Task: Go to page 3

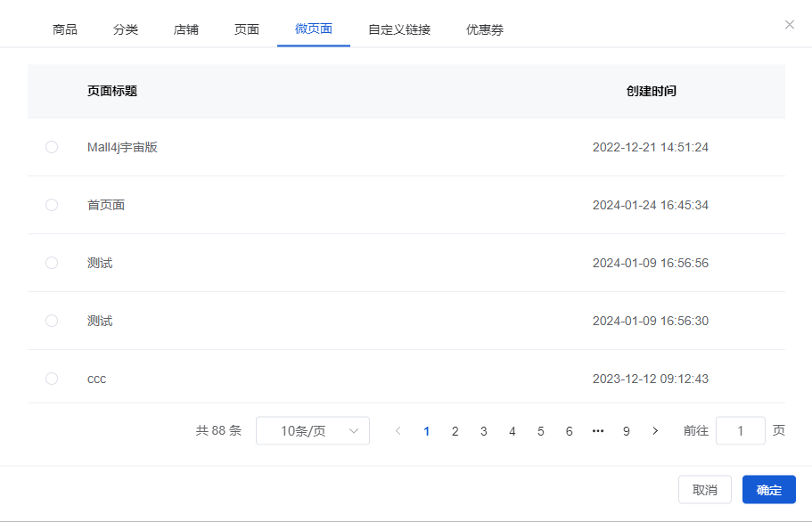Action: [x=484, y=431]
